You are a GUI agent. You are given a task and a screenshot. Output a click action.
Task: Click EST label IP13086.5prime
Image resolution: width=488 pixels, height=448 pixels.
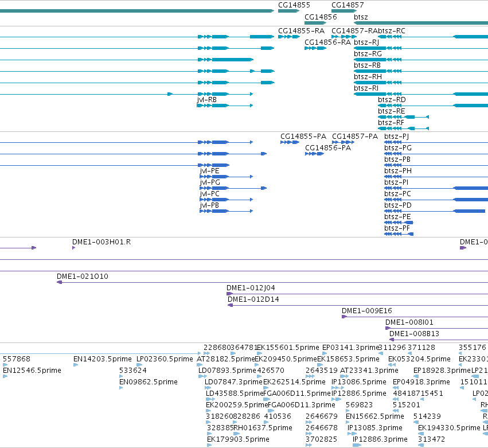coord(359,382)
